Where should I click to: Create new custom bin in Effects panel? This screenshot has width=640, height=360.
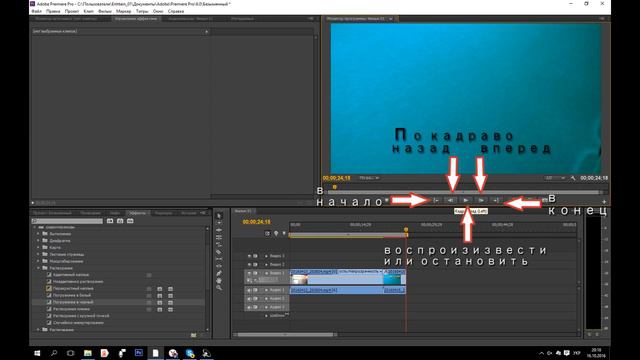[193, 335]
